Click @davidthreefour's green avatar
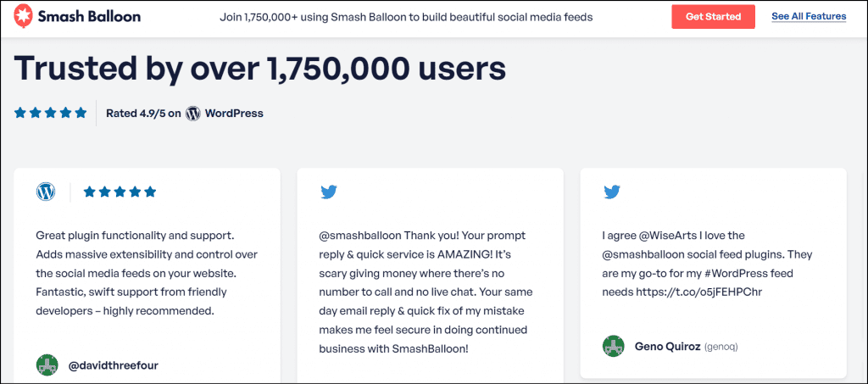 click(47, 365)
